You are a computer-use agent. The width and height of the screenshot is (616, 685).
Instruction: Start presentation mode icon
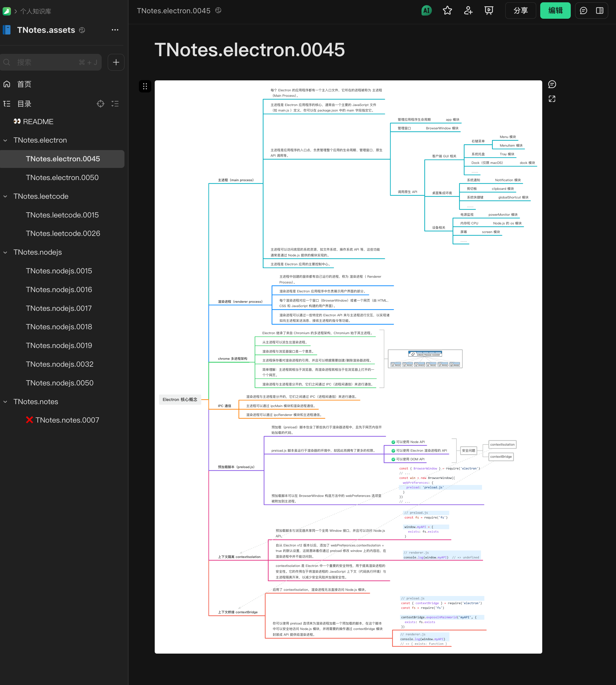489,10
